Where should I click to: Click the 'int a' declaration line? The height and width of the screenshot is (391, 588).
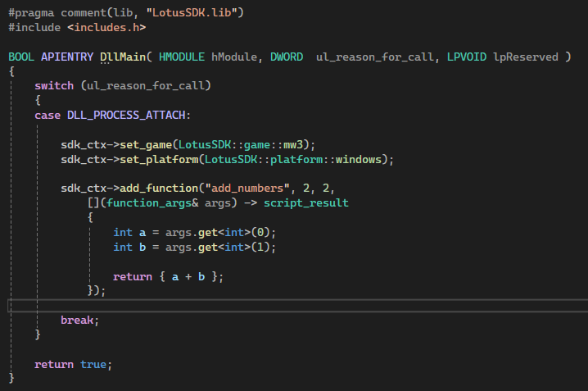(195, 233)
